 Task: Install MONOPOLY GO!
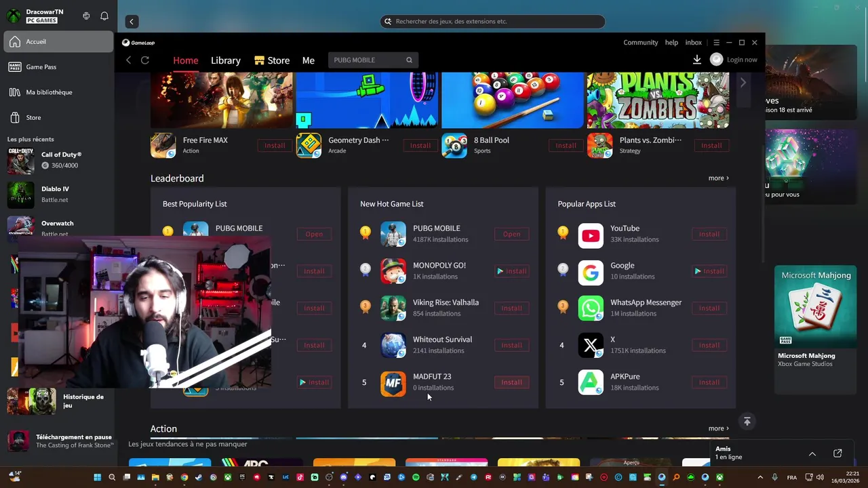[511, 271]
